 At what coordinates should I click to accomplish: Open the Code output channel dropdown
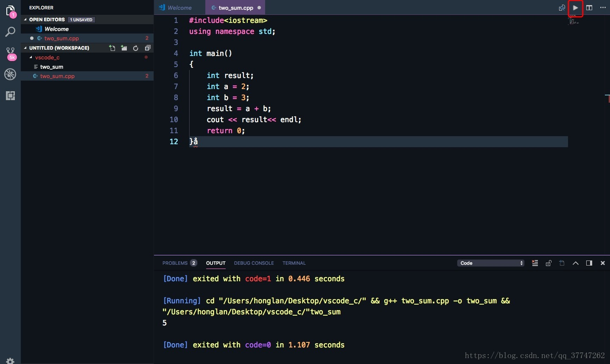[491, 263]
